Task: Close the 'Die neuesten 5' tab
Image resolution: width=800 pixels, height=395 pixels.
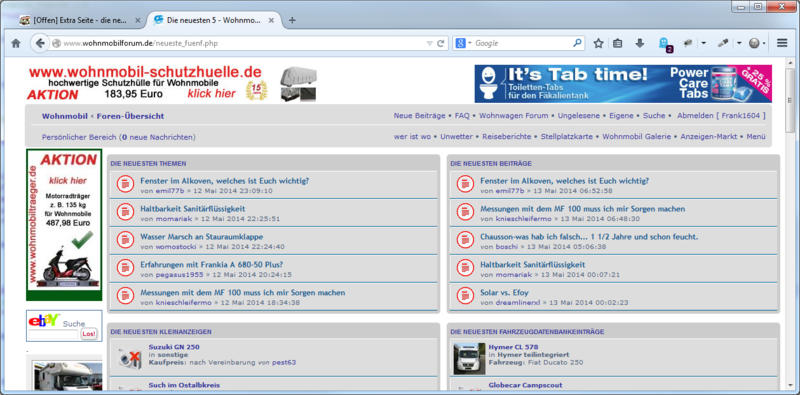Action: coord(271,20)
